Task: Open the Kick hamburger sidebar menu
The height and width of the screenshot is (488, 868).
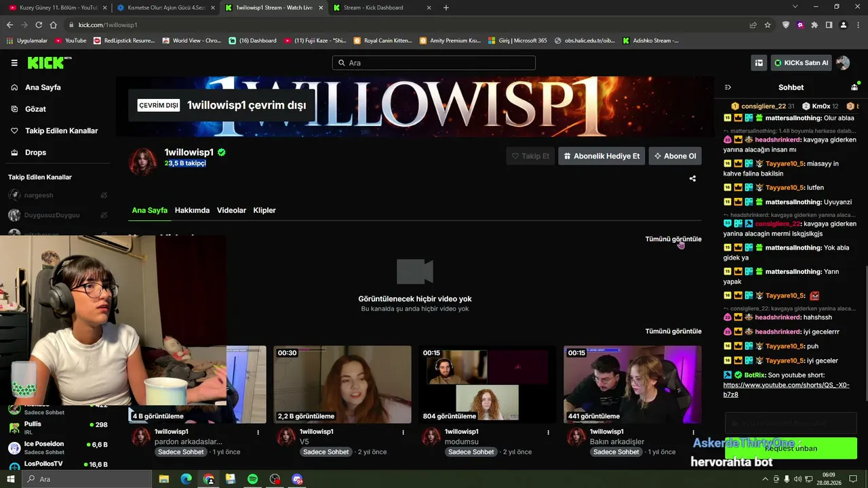Action: (14, 63)
